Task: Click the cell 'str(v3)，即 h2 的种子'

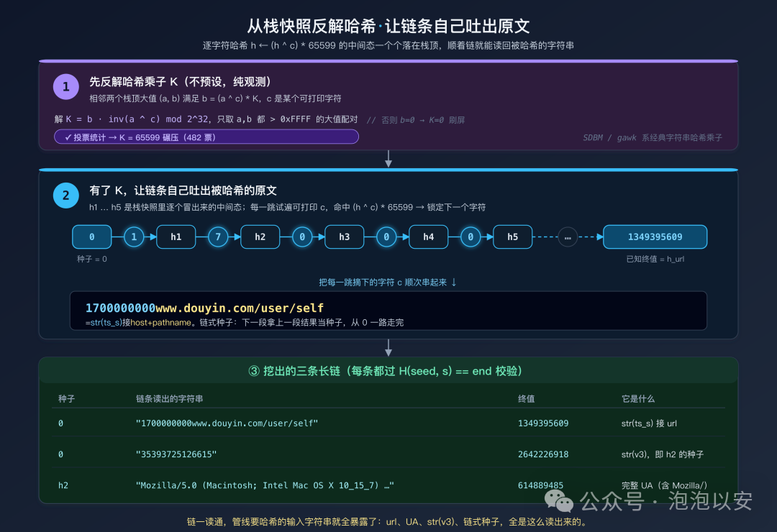Action: click(x=663, y=454)
